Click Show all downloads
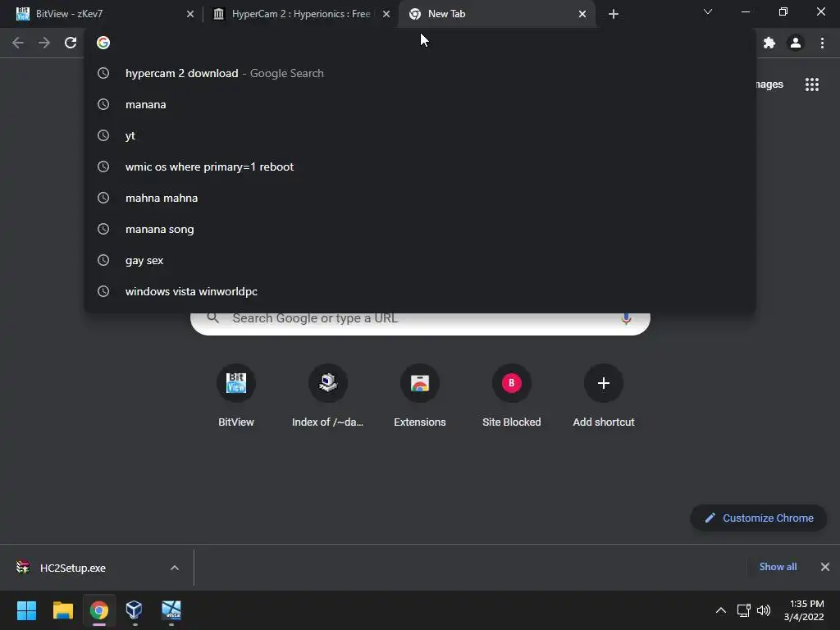The image size is (840, 630). pyautogui.click(x=778, y=567)
